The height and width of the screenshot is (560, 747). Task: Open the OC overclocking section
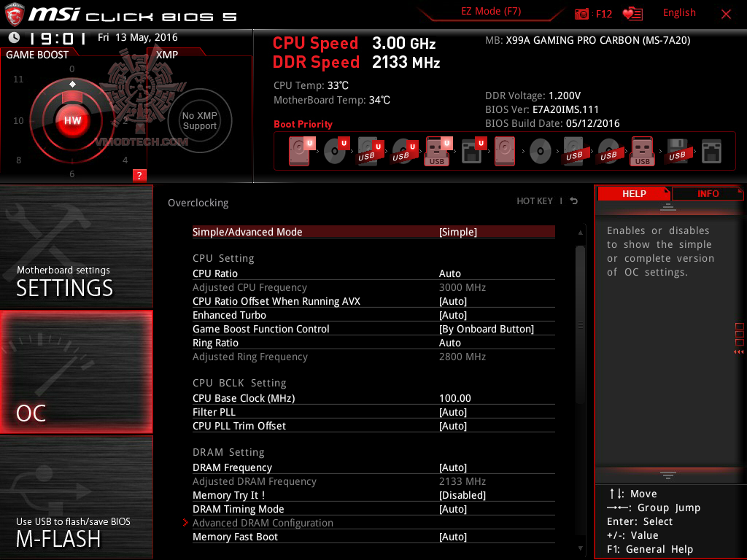[76, 373]
